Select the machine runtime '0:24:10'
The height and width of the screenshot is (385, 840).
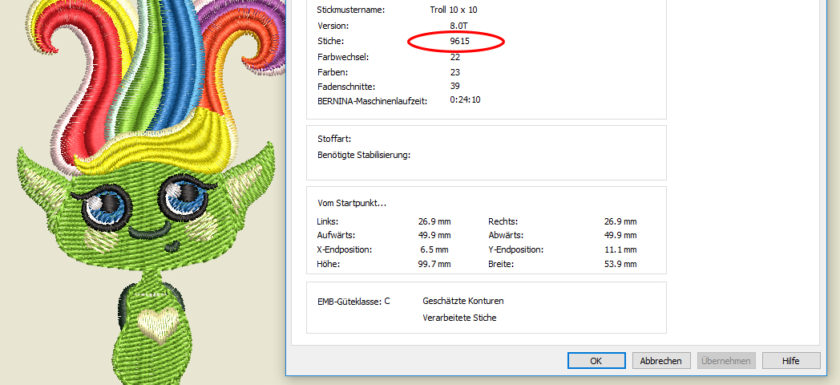coord(465,100)
